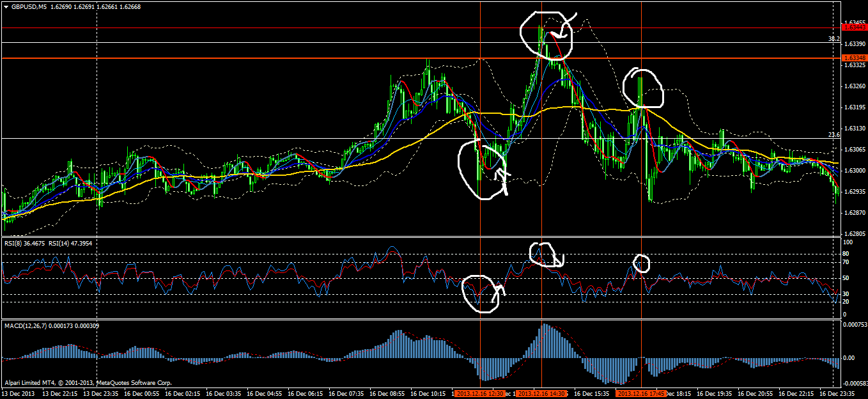The image size is (868, 399).
Task: Select the 38.2 Fibonacci level label
Action: click(833, 39)
